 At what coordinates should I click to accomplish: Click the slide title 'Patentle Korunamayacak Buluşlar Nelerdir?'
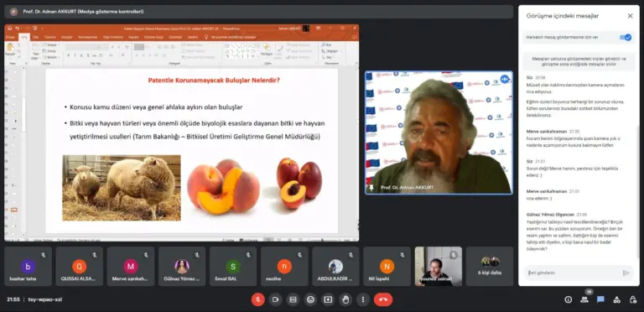[x=214, y=80]
